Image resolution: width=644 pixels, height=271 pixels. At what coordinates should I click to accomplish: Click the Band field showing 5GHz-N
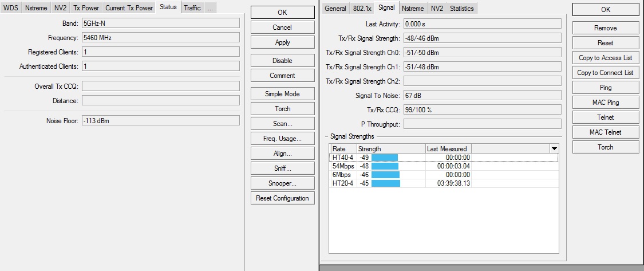point(161,23)
